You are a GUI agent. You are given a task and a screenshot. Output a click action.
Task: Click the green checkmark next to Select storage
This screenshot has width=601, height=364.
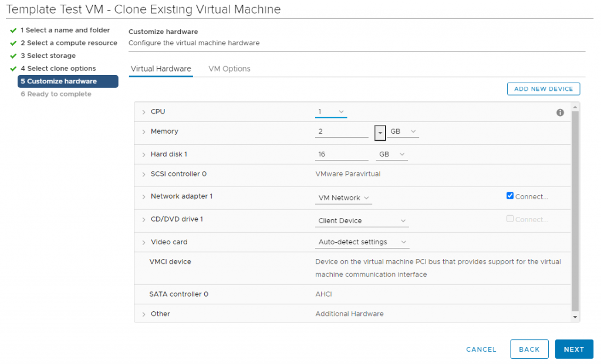pyautogui.click(x=13, y=56)
